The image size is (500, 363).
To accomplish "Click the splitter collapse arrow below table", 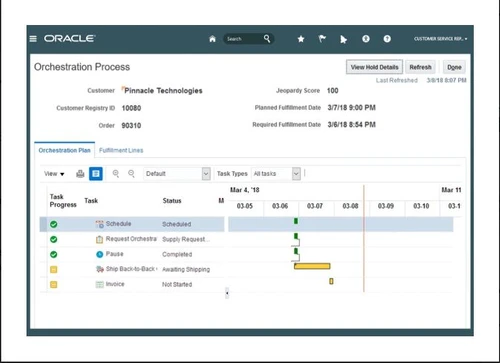I will 227,293.
